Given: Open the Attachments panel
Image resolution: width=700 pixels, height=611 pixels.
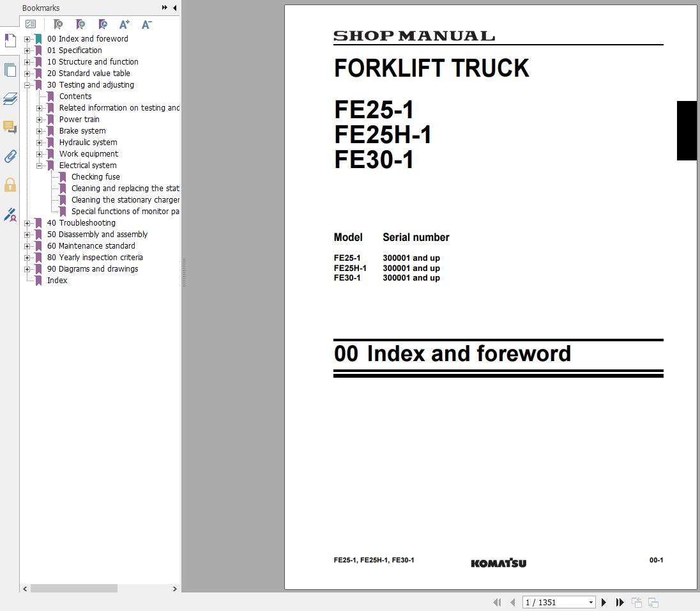Looking at the screenshot, I should [10, 156].
